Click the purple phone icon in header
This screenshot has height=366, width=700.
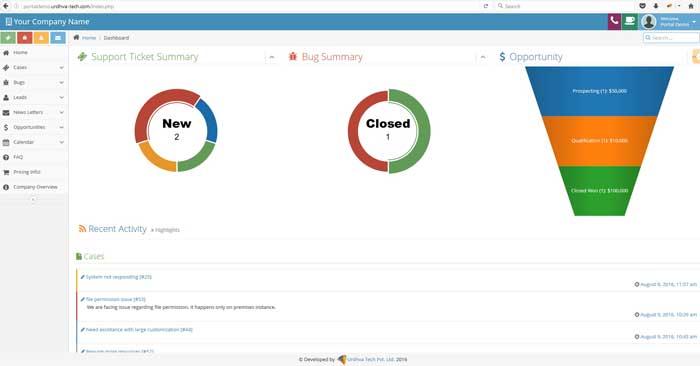click(614, 21)
